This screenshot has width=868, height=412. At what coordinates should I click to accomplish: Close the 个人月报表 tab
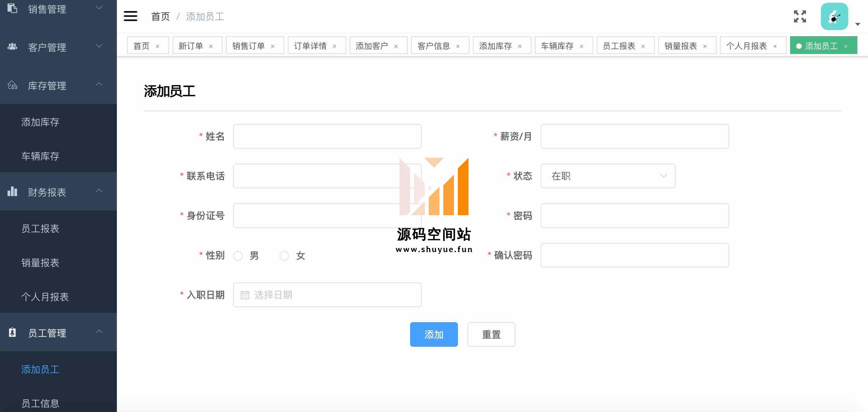(x=775, y=46)
